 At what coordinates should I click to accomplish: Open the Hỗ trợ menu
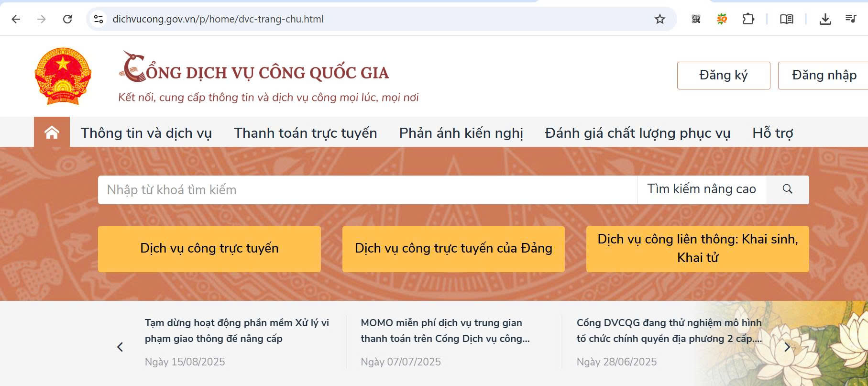[x=772, y=133]
